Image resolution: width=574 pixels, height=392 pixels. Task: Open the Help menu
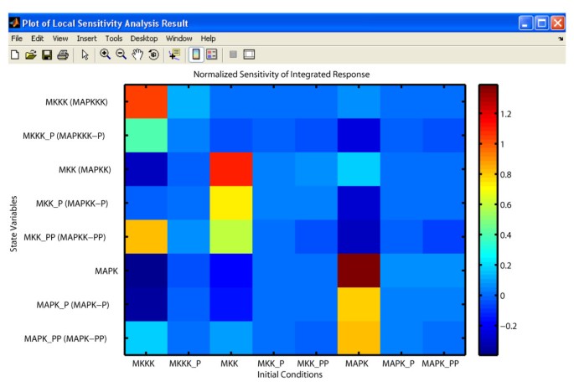208,39
